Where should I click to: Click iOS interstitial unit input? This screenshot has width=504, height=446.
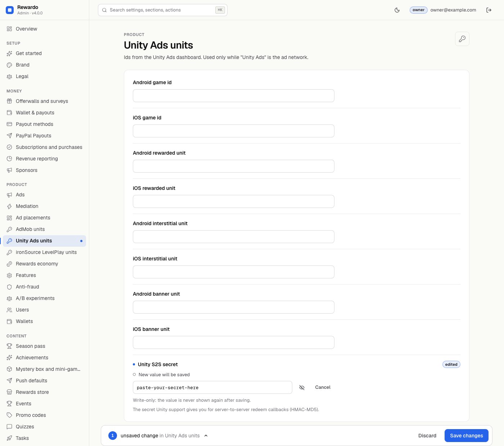pos(234,272)
